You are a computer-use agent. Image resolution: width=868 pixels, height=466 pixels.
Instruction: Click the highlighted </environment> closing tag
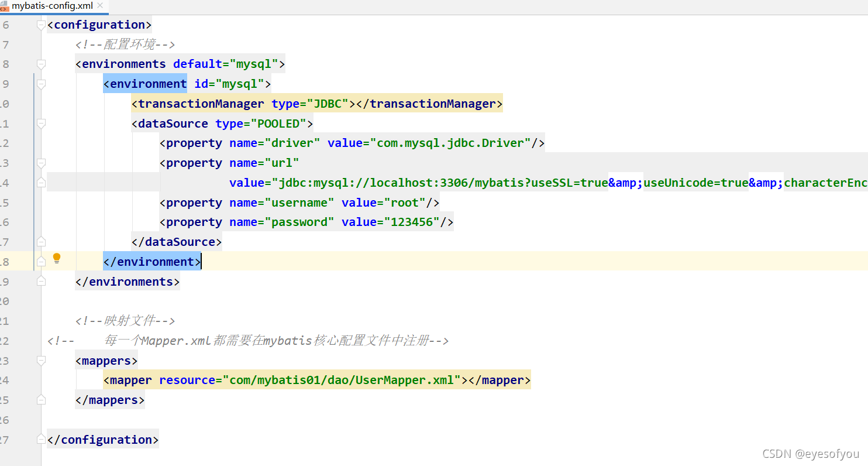[x=152, y=262]
